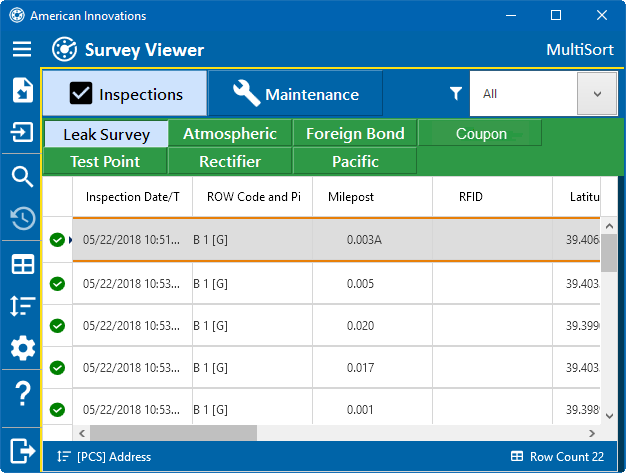Click the filter funnel icon
Image resolution: width=626 pixels, height=473 pixels.
pyautogui.click(x=456, y=94)
